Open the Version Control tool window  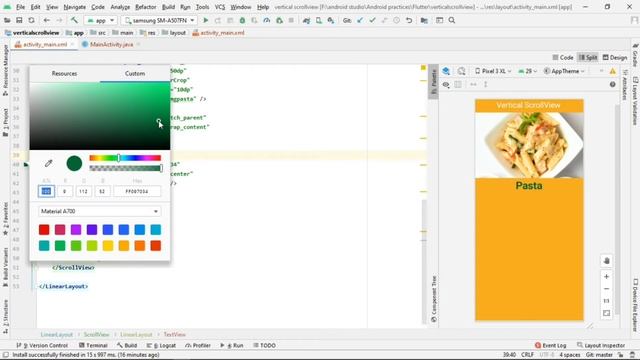point(42,345)
